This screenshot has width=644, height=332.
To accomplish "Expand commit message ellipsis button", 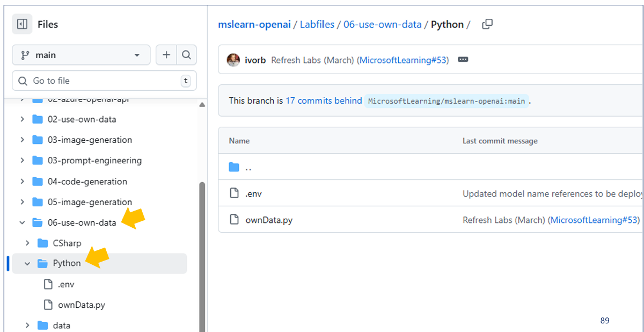I will (463, 60).
